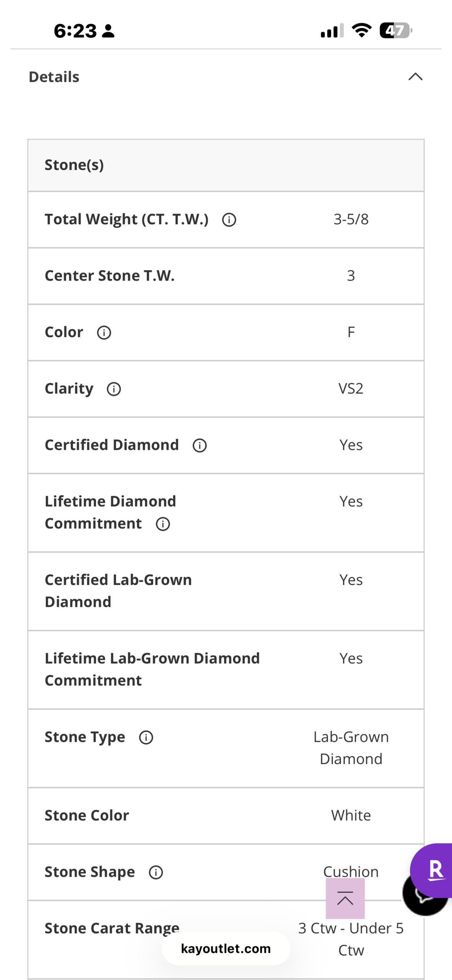Tap the battery indicator showing 47

pos(395,30)
